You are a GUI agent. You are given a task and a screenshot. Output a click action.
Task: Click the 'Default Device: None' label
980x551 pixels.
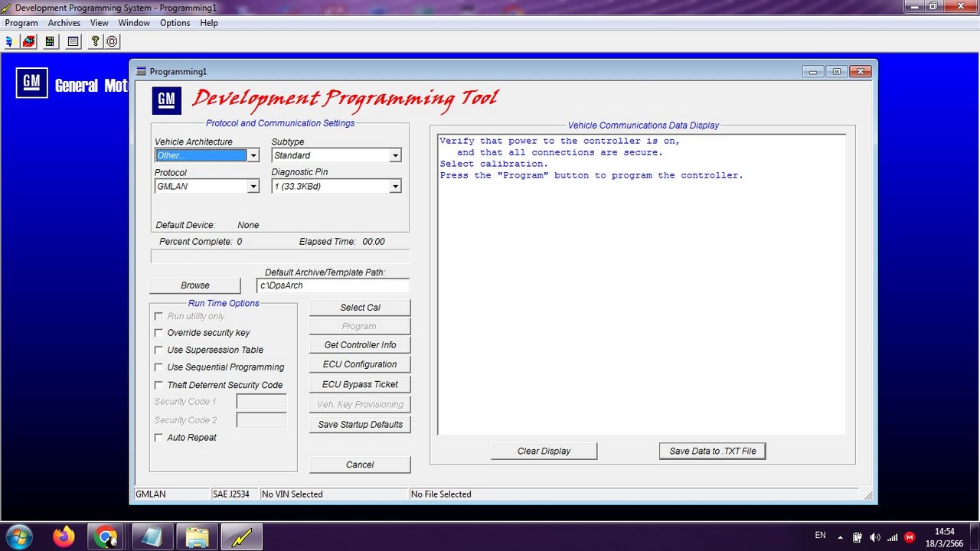pos(207,225)
